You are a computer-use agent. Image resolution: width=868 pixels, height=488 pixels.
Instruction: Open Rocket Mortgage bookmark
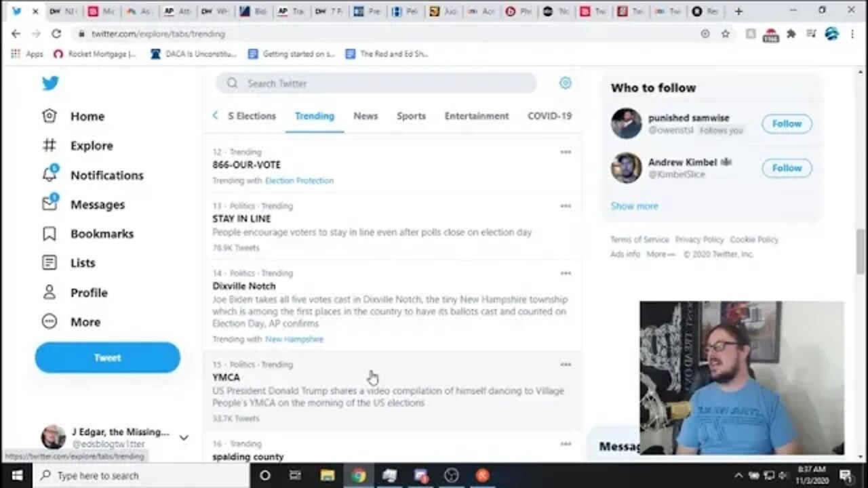(95, 54)
